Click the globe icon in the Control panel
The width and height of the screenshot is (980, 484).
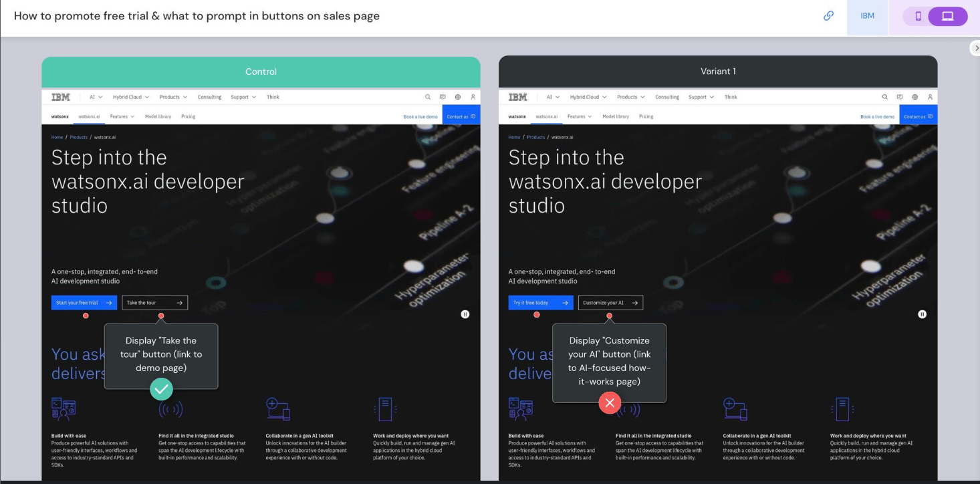coord(458,97)
